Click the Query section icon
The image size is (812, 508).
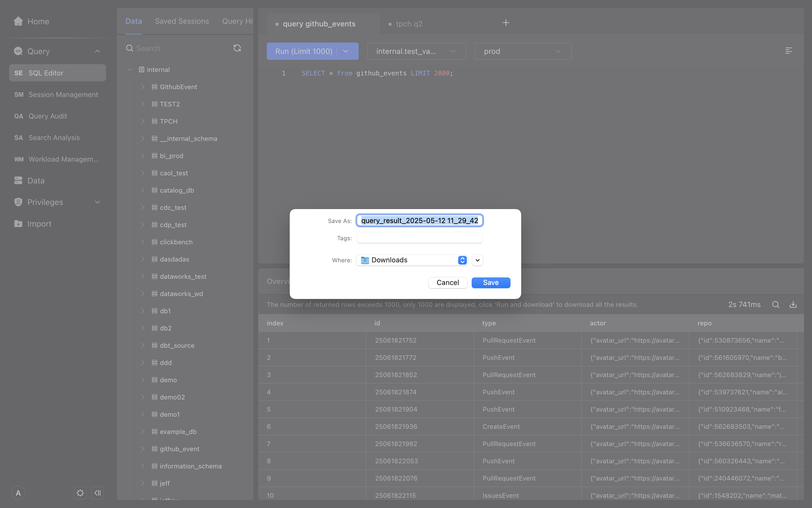click(x=18, y=51)
